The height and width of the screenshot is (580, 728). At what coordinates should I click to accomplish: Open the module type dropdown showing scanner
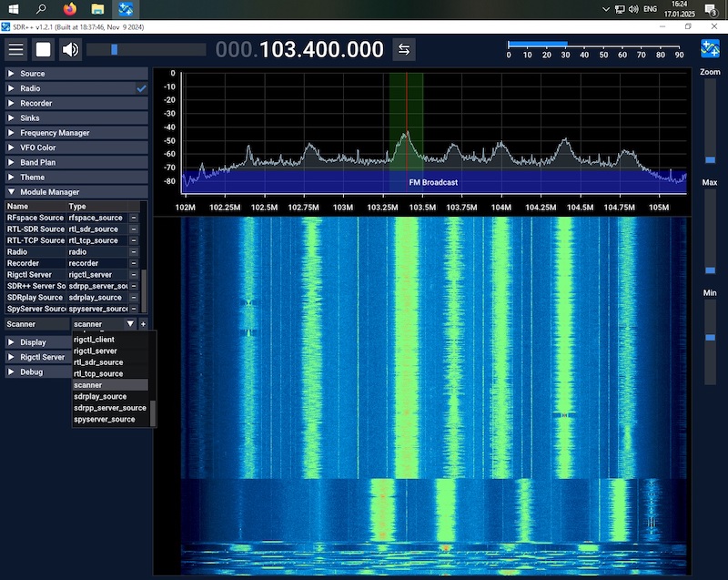(104, 324)
